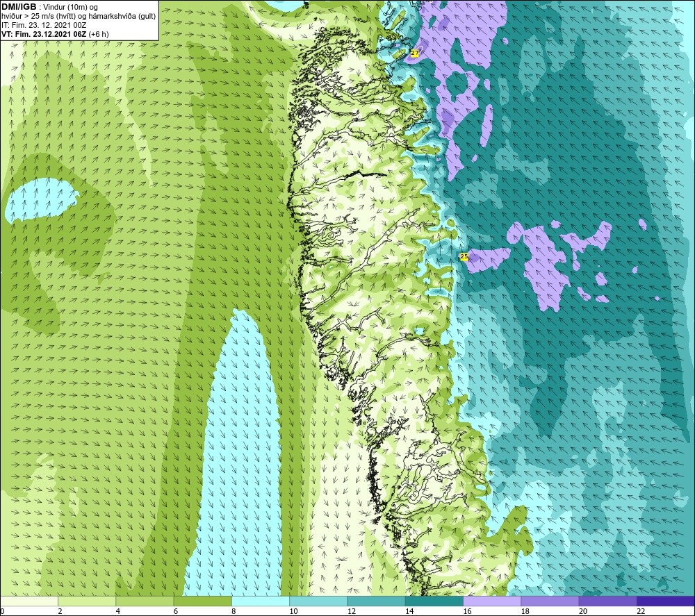Click the legend scale label 14
The image size is (695, 616).
(409, 611)
